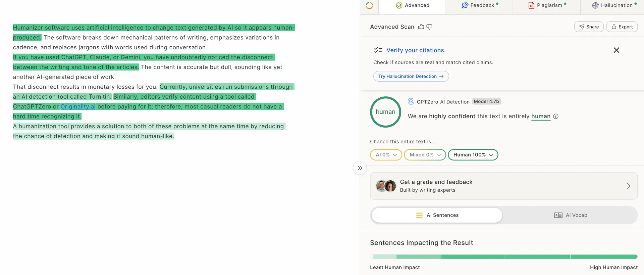
Task: Collapse the results panel with double-chevron button
Action: tap(360, 168)
